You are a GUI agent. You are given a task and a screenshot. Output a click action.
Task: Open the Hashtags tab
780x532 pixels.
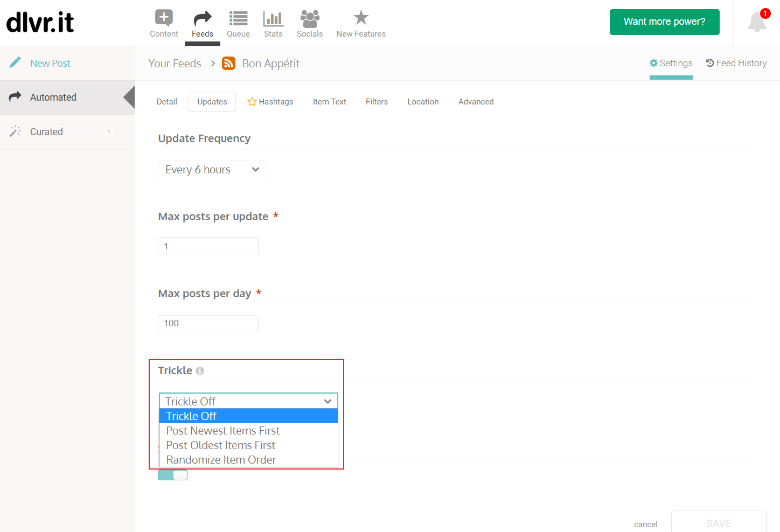point(270,102)
